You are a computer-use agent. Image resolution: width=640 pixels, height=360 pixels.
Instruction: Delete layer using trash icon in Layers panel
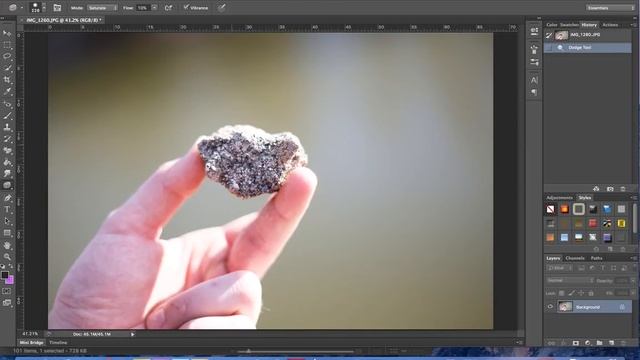coord(623,343)
